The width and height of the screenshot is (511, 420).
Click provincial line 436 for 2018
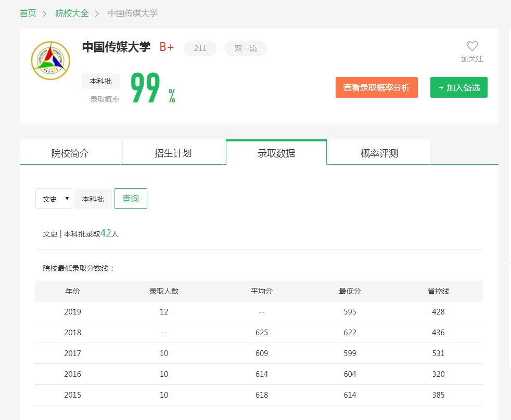tap(438, 333)
